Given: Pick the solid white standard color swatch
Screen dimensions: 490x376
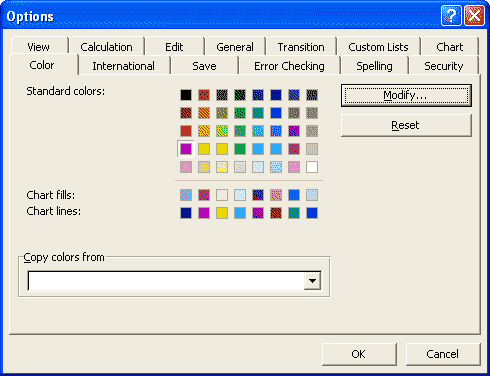Looking at the screenshot, I should click(x=312, y=167).
